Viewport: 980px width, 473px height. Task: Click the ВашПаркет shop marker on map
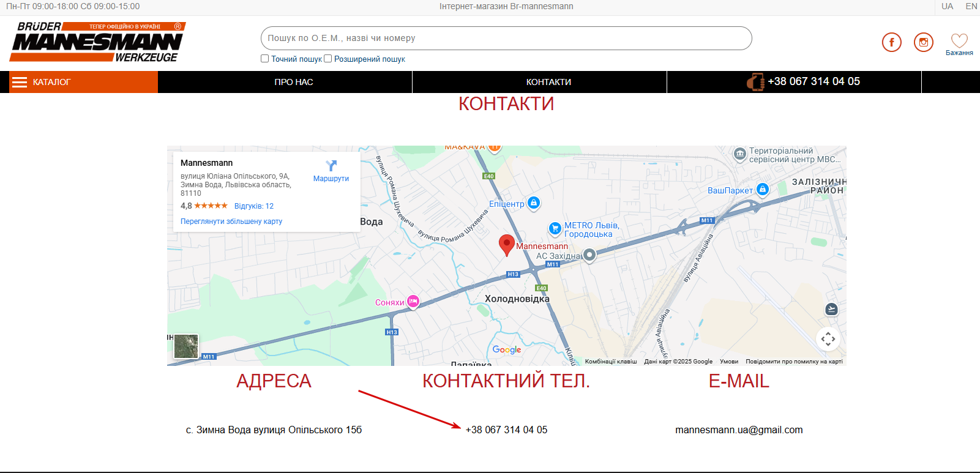[x=763, y=190]
